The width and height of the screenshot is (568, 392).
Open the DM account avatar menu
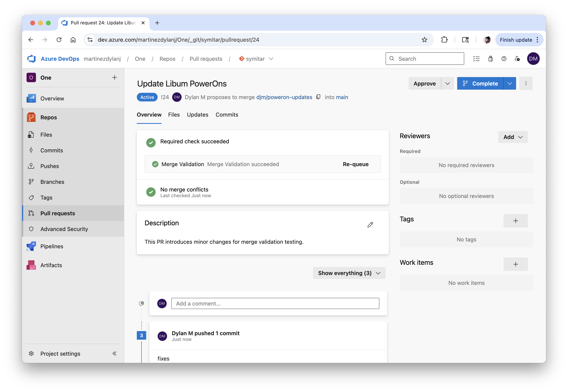pos(533,59)
